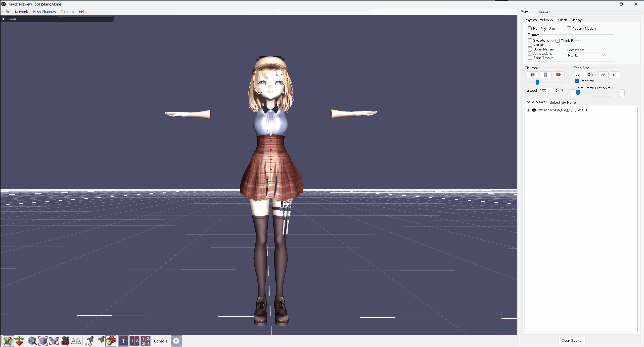Viewport: 644px width, 347px height.
Task: Open the Network menu
Action: pos(21,12)
